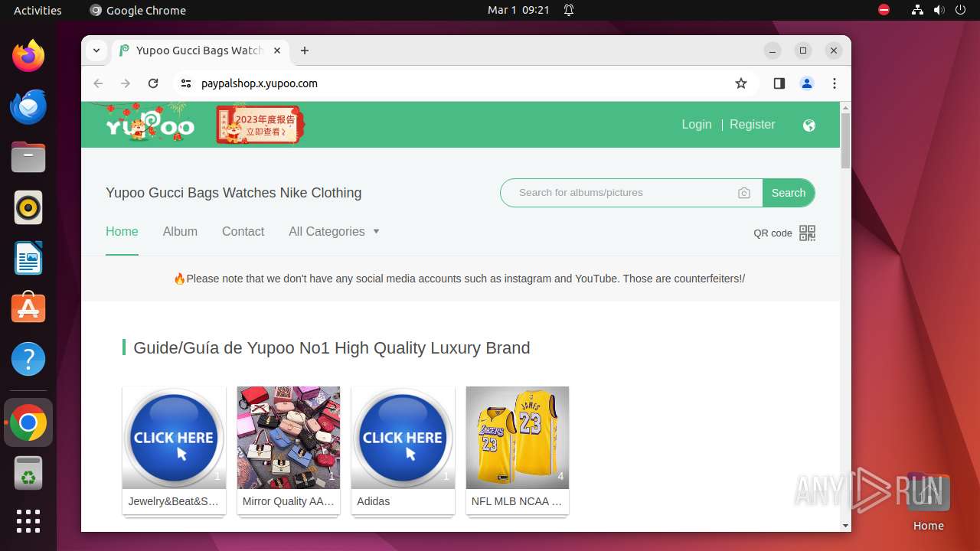Click the Yupoo Gucci Bags Watches shop title
Image resolution: width=980 pixels, height=551 pixels.
[x=234, y=193]
